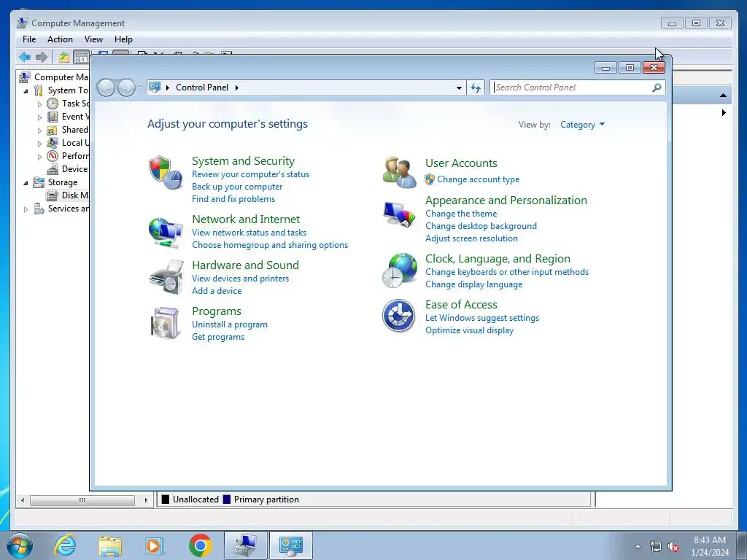Open the View by Category dropdown
747x560 pixels.
tap(582, 125)
